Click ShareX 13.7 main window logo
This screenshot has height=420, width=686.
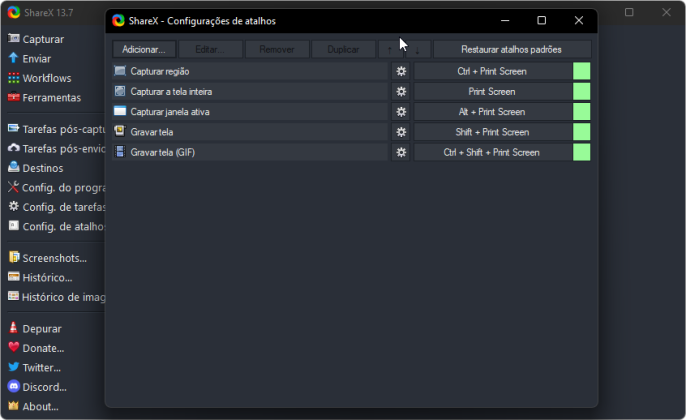[x=14, y=12]
